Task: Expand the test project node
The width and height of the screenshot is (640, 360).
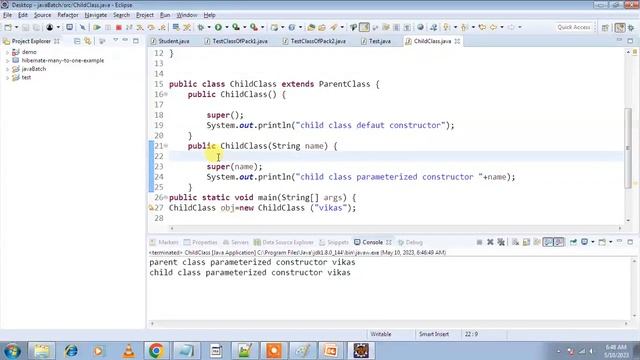Action: [x=7, y=78]
